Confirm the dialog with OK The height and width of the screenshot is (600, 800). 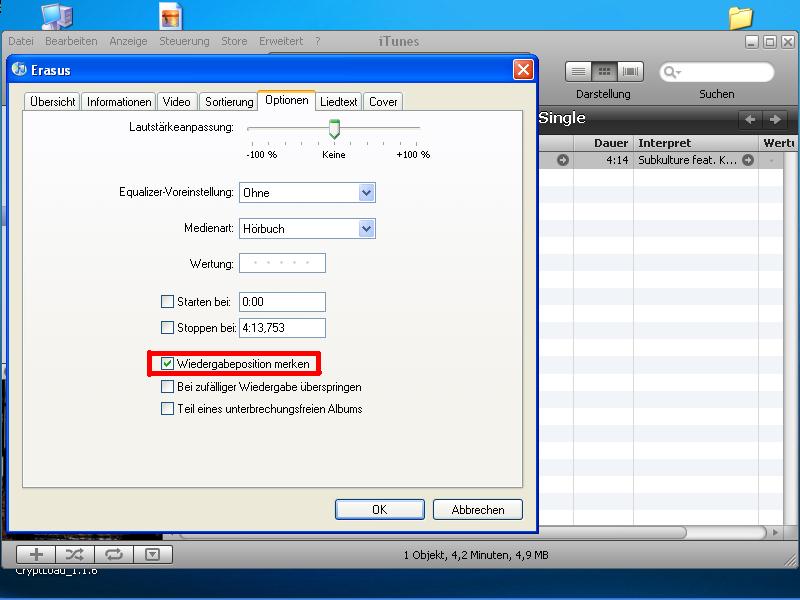point(380,509)
